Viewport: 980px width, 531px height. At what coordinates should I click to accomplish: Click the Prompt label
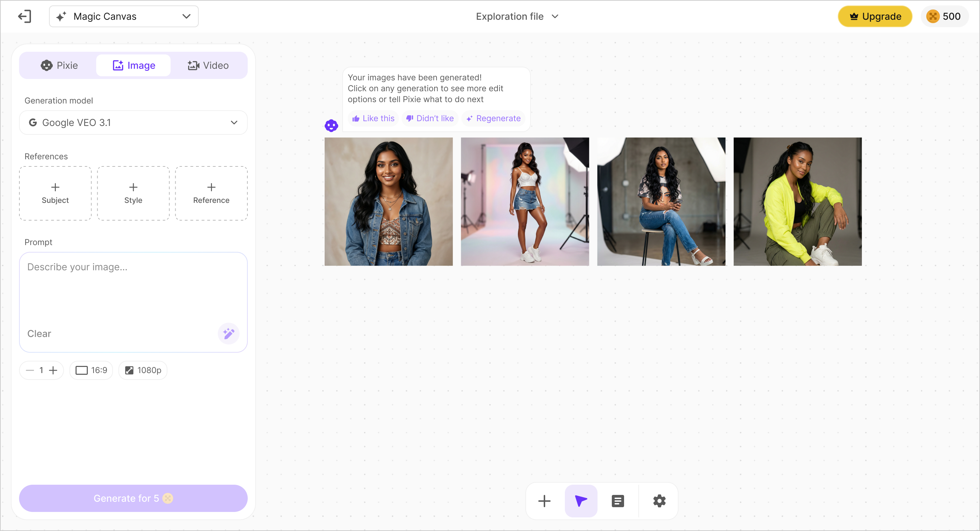(x=38, y=242)
